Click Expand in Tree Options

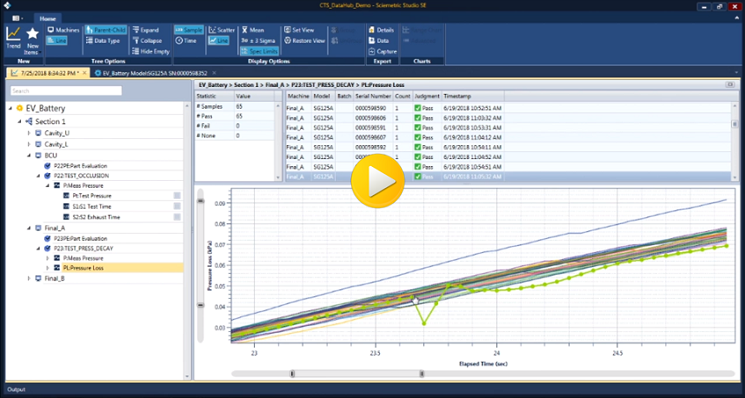[x=146, y=30]
